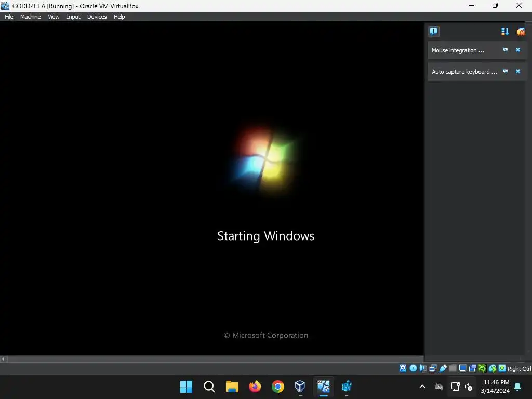Screen dimensions: 532x399
Task: Switch to VirtualBox Manager in the taskbar
Action: [x=300, y=387]
